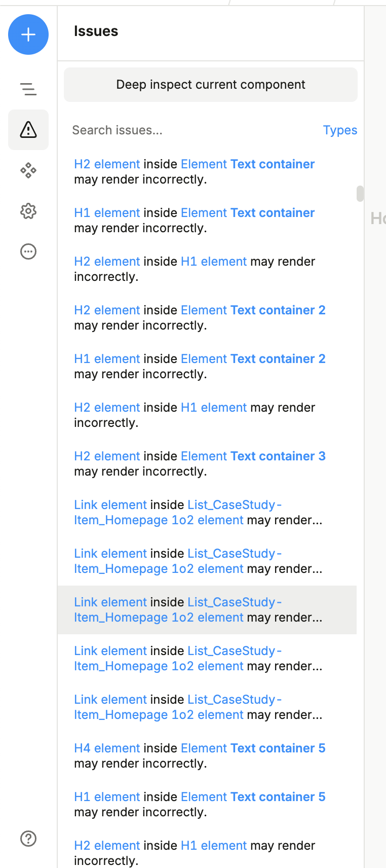Open the outline list icon in sidebar
386x868 pixels.
point(28,89)
